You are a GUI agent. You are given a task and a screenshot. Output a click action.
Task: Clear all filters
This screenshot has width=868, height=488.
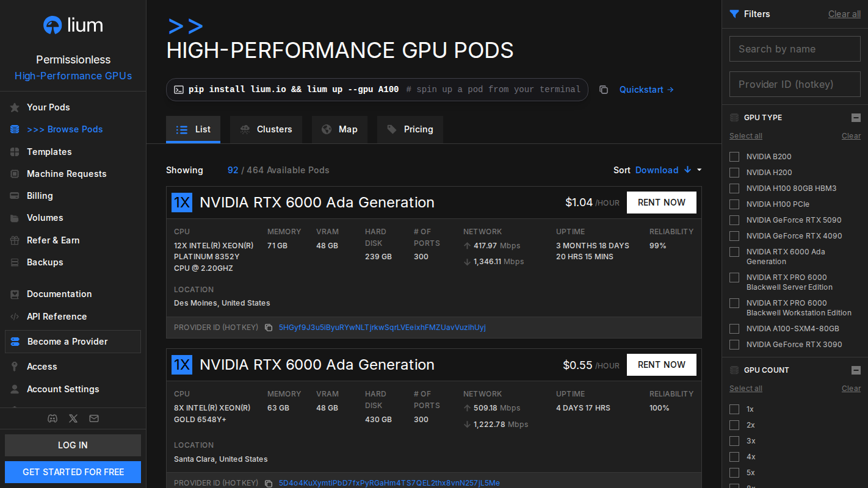point(844,14)
